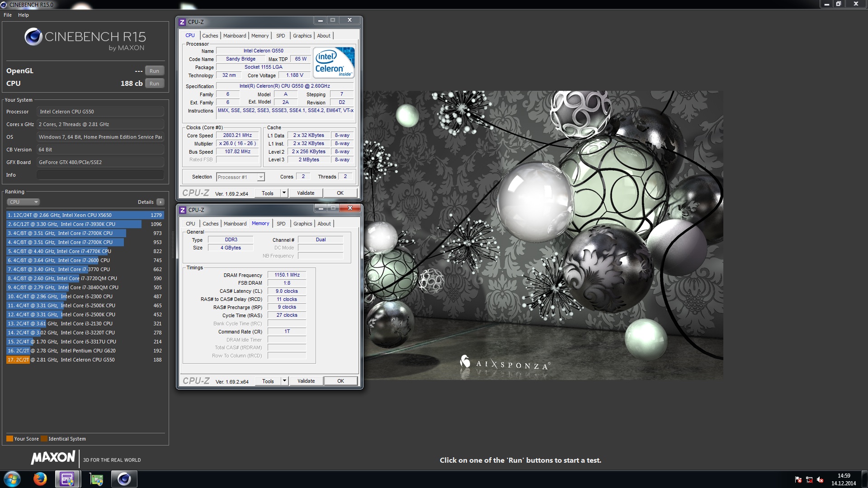Select ranking row Intel Core i7-3930K
Viewport: 868px width, 488px height.
click(85, 224)
